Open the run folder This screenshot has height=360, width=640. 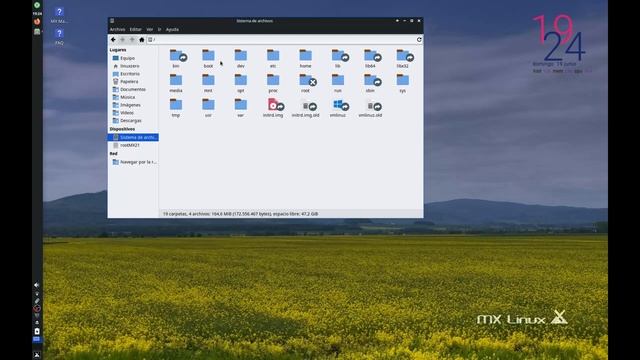tap(338, 83)
